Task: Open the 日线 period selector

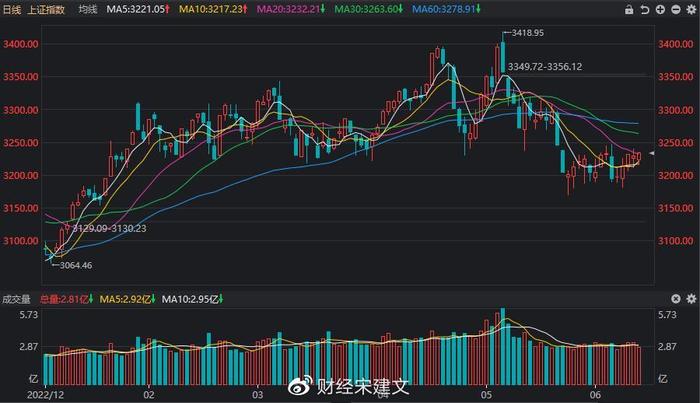Action: [15, 10]
